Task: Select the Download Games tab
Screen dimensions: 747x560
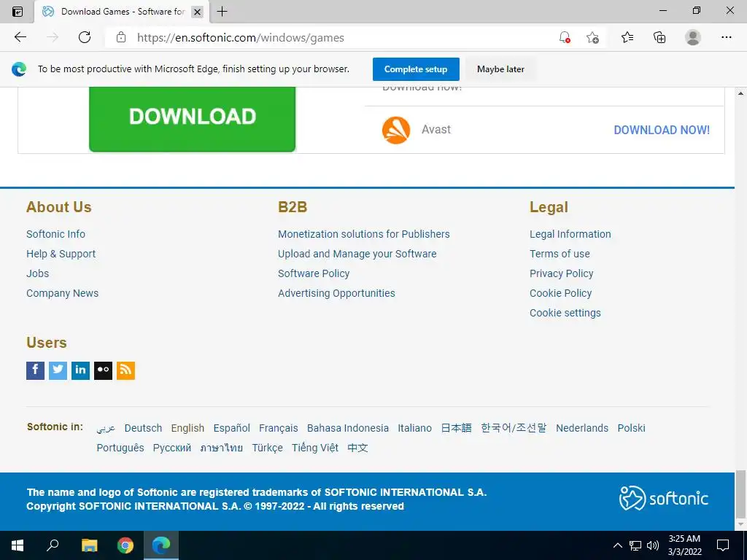Action: point(122,12)
